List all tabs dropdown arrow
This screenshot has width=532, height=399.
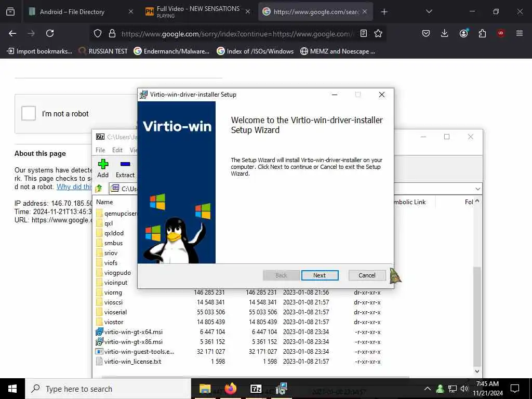(x=429, y=11)
